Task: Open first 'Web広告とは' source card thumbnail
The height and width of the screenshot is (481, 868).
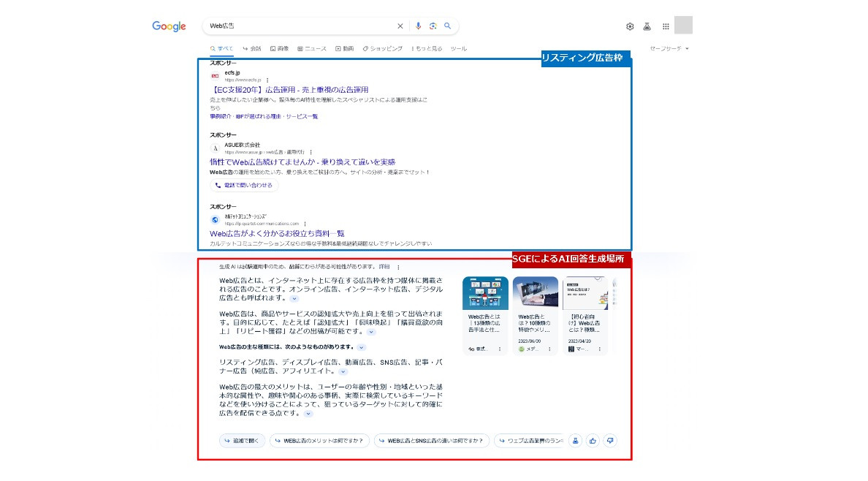Action: 485,294
